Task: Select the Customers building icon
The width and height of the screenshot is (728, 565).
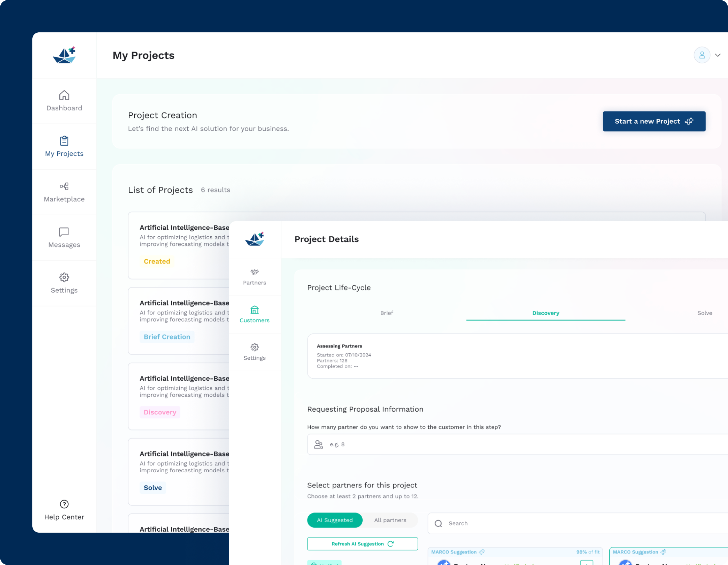Action: 254,309
